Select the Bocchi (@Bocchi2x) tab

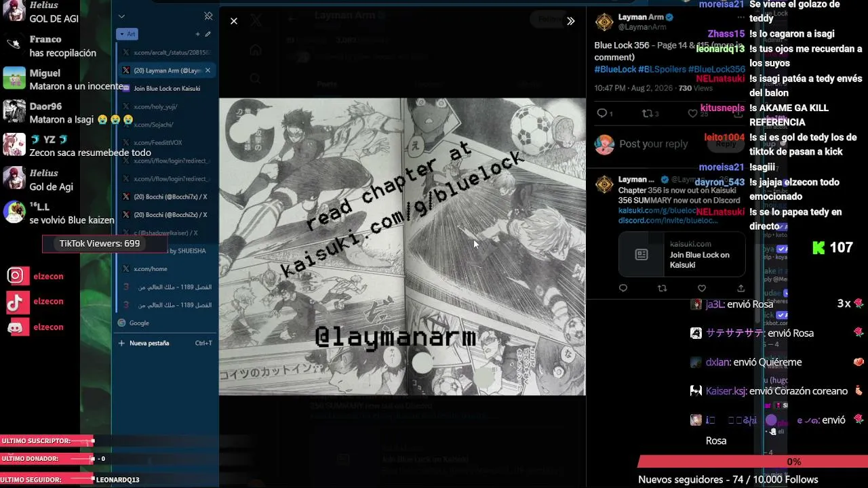166,215
